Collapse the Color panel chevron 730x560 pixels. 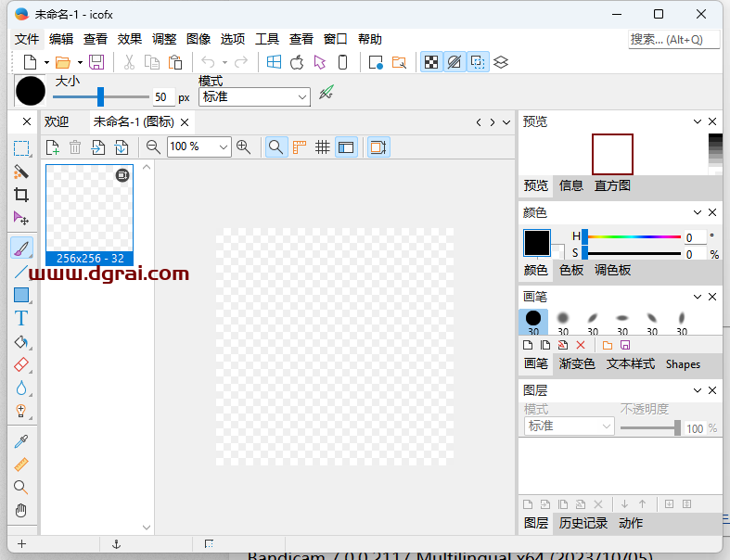(698, 212)
